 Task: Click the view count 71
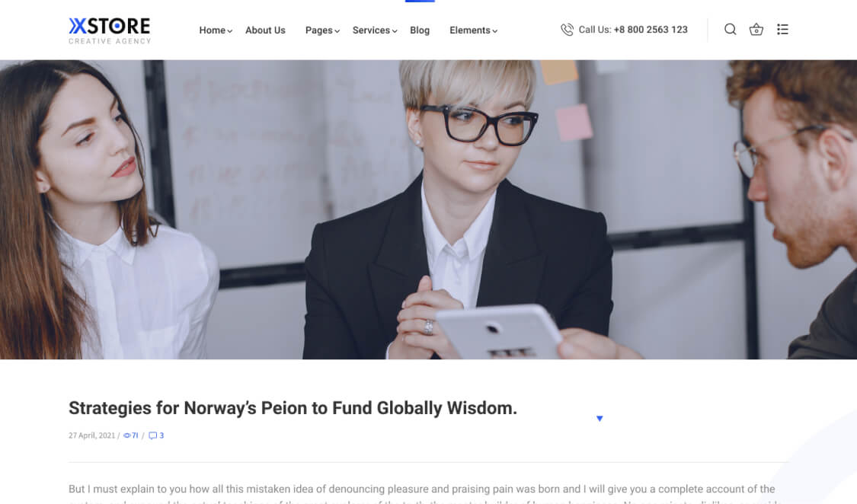tap(135, 435)
